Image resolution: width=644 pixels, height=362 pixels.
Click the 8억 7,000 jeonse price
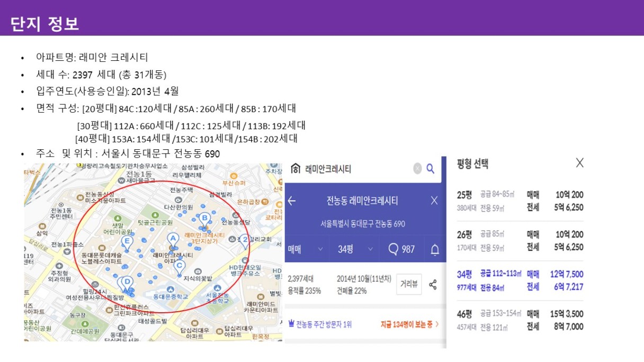pyautogui.click(x=568, y=327)
